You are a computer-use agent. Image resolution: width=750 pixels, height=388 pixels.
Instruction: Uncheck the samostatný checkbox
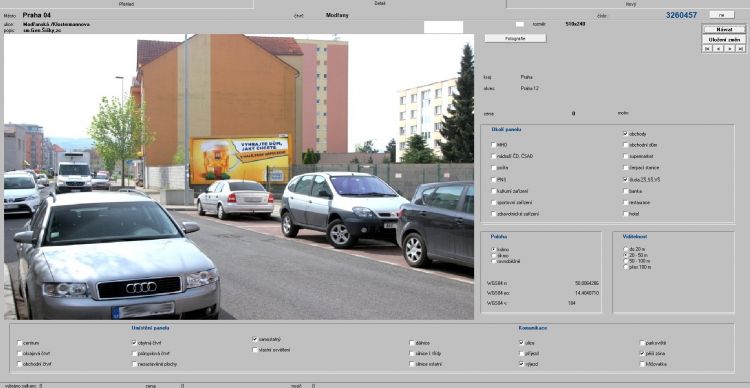pos(255,339)
